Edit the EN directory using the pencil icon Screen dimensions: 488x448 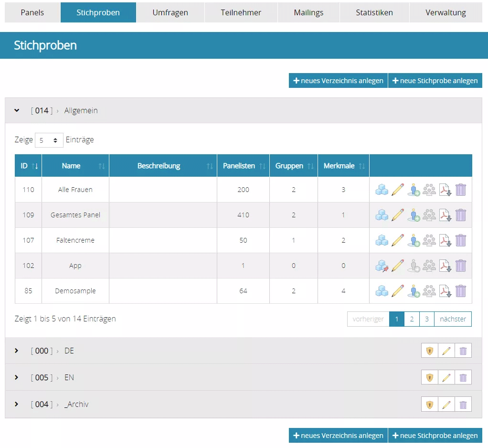point(446,378)
